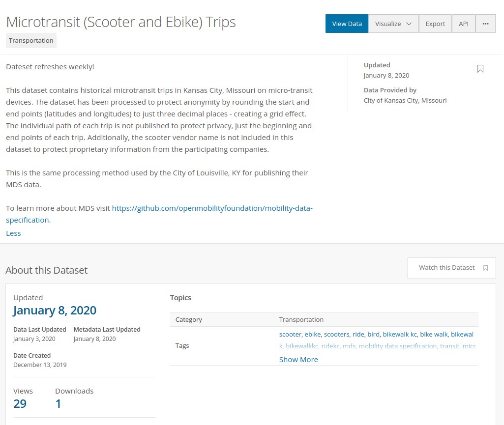Screen dimensions: 504x425
Task: Click the bird tag link
Action: point(373,335)
